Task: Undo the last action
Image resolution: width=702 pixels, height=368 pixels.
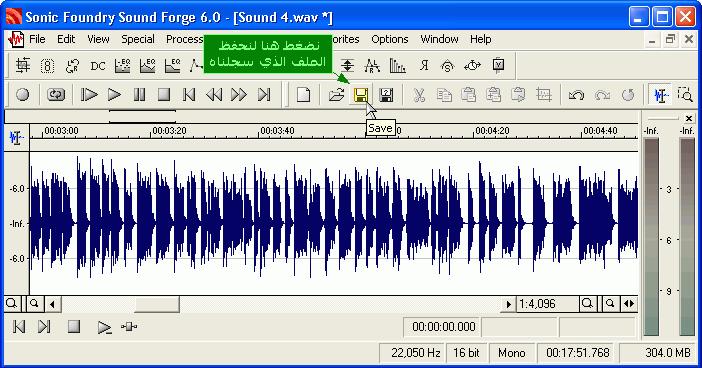Action: (x=576, y=94)
